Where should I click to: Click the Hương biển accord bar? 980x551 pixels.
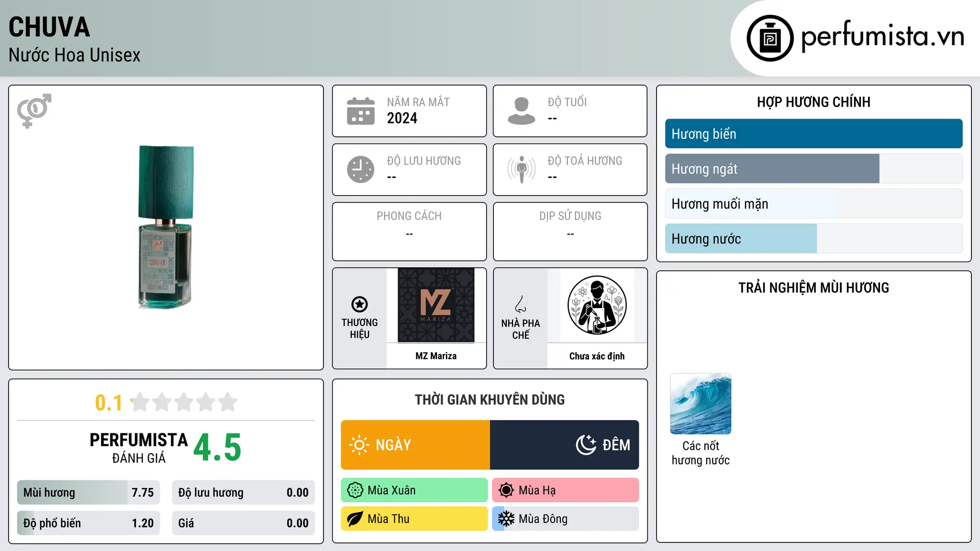(813, 134)
